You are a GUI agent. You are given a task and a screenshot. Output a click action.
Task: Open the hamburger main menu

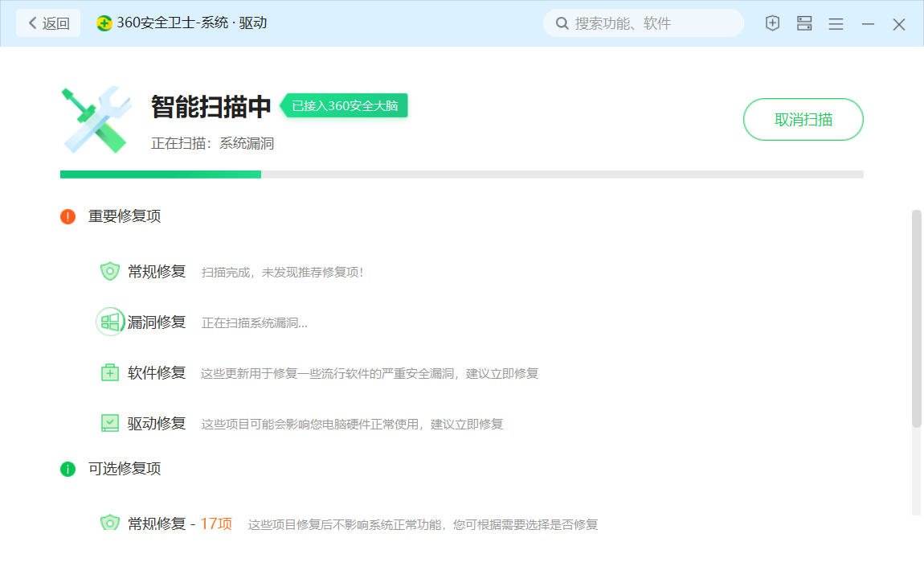coord(836,24)
